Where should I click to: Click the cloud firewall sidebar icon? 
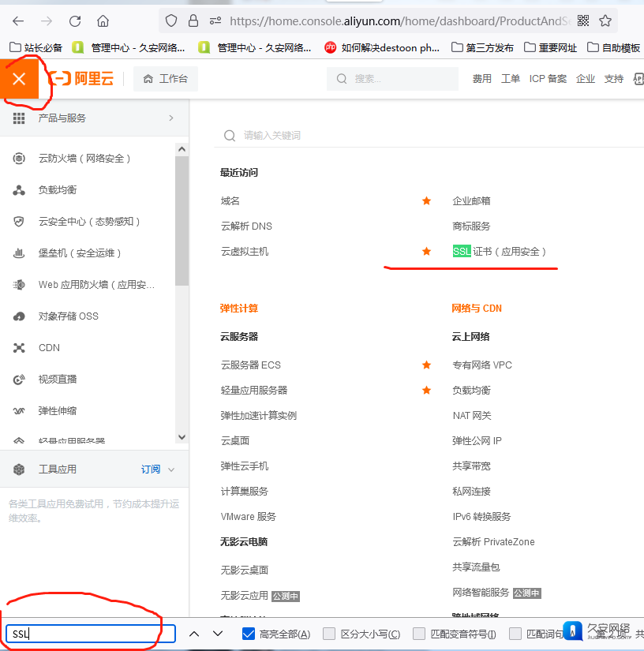coord(20,159)
